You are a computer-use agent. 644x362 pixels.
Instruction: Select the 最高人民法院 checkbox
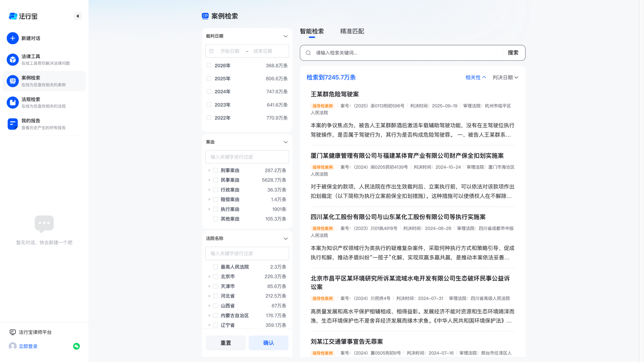coord(216,267)
